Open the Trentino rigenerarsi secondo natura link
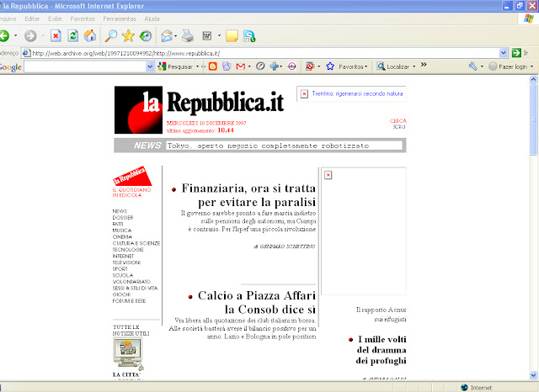Viewport: 539px width, 392px height. (x=357, y=93)
